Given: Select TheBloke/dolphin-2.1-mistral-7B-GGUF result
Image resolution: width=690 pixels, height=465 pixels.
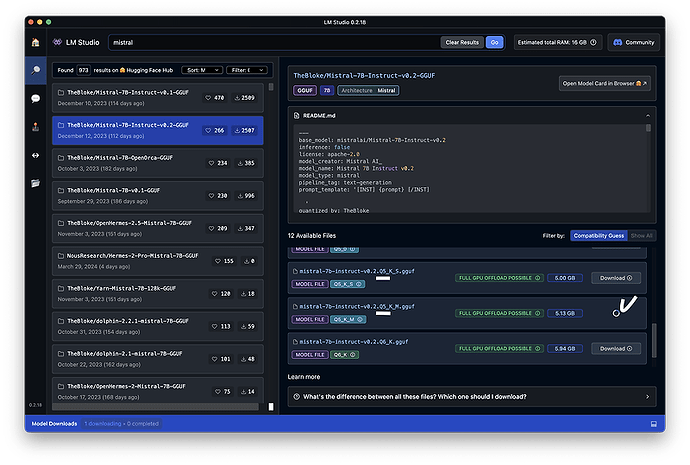Looking at the screenshot, I should click(158, 359).
